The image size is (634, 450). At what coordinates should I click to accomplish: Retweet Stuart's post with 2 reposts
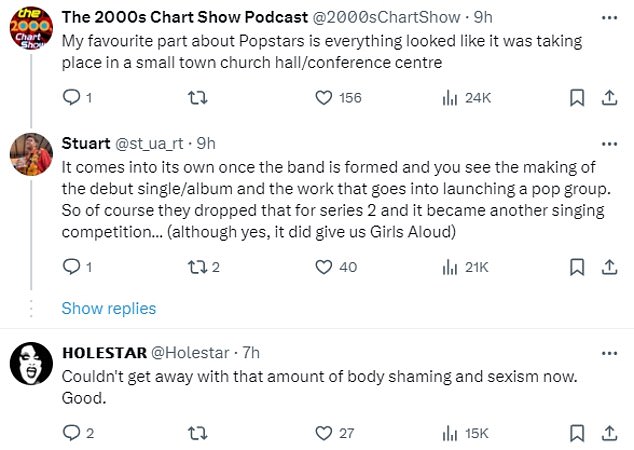point(197,266)
